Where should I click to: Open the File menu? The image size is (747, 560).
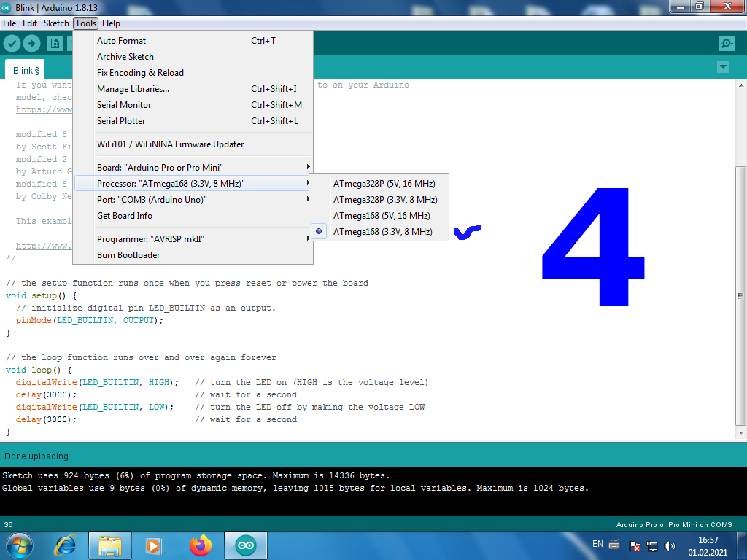[9, 23]
